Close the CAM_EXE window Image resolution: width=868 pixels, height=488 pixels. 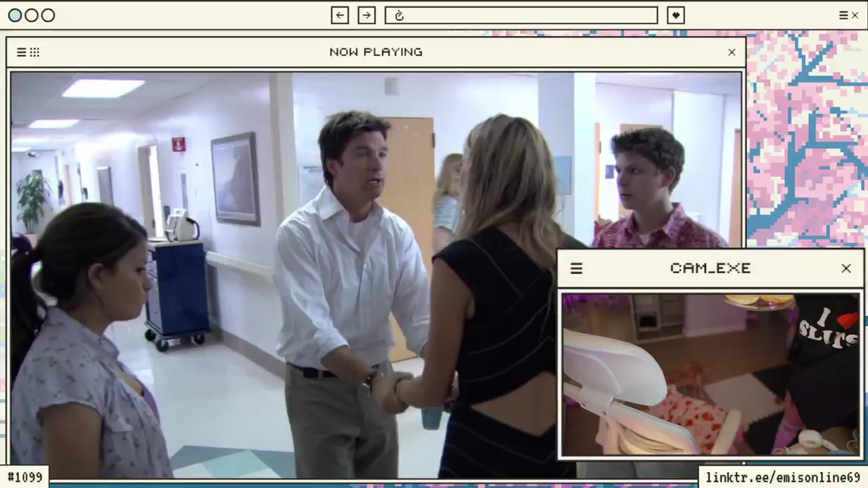pos(846,268)
